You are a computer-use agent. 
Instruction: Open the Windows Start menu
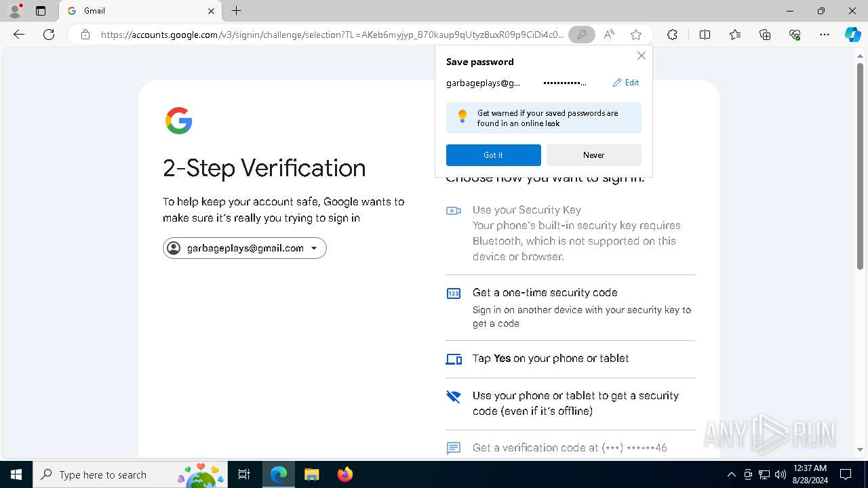(x=16, y=474)
